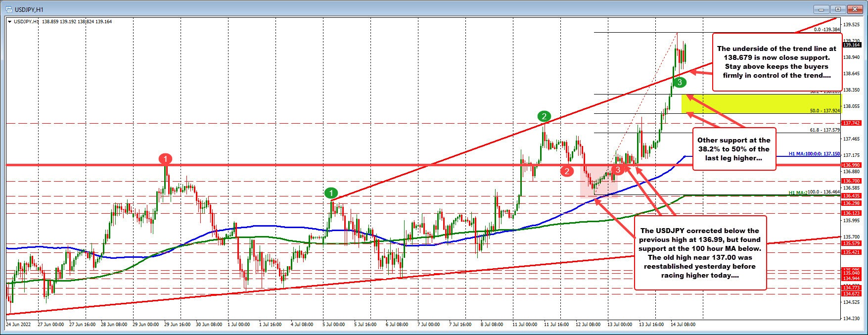Click the 5 Jul 00:00 time label
This screenshot has width=868, height=335.
pos(335,325)
